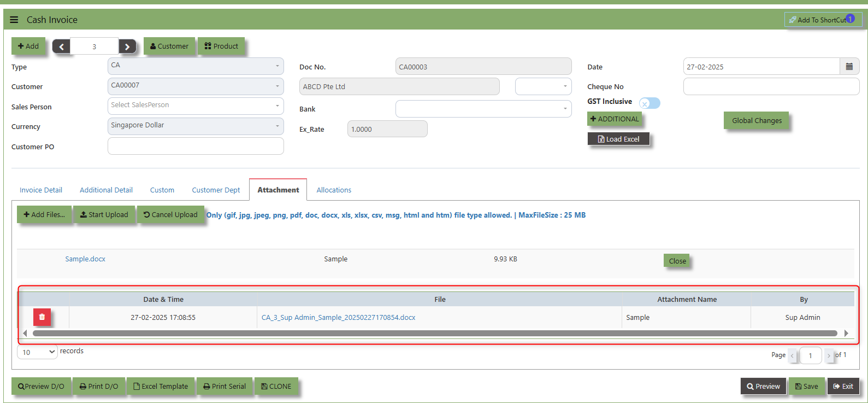Screen dimensions: 868x403
Task: Click the Date & Time column header
Action: click(x=163, y=299)
